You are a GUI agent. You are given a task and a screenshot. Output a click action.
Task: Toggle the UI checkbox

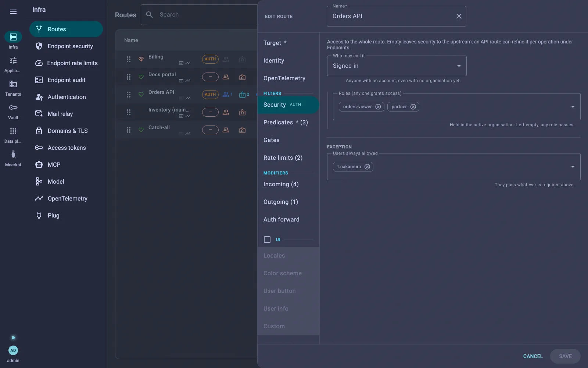pyautogui.click(x=267, y=240)
